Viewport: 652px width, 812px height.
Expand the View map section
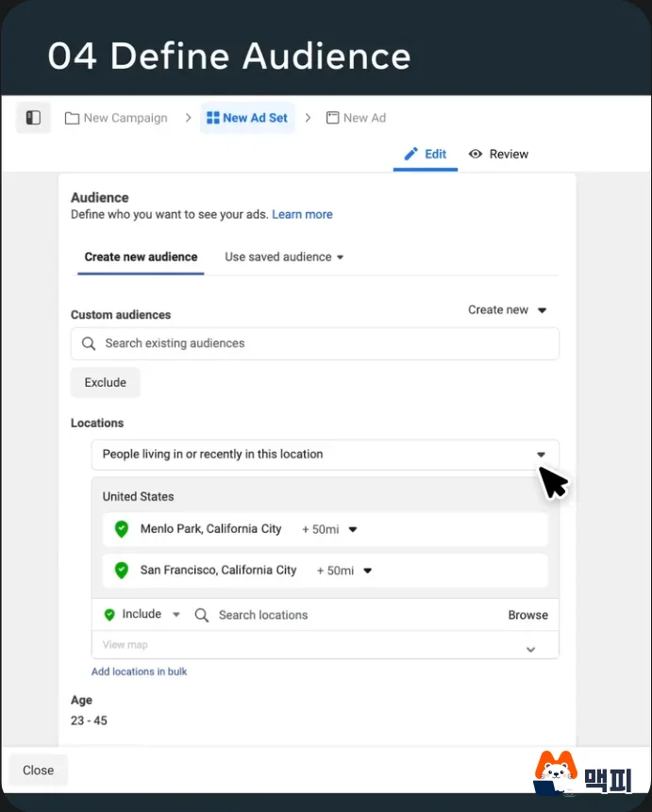[325, 645]
